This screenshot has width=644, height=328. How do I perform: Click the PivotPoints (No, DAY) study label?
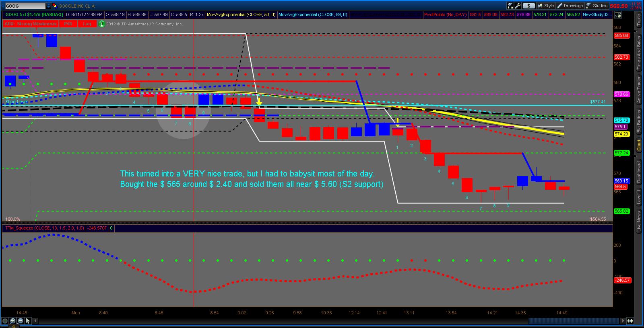coord(446,15)
